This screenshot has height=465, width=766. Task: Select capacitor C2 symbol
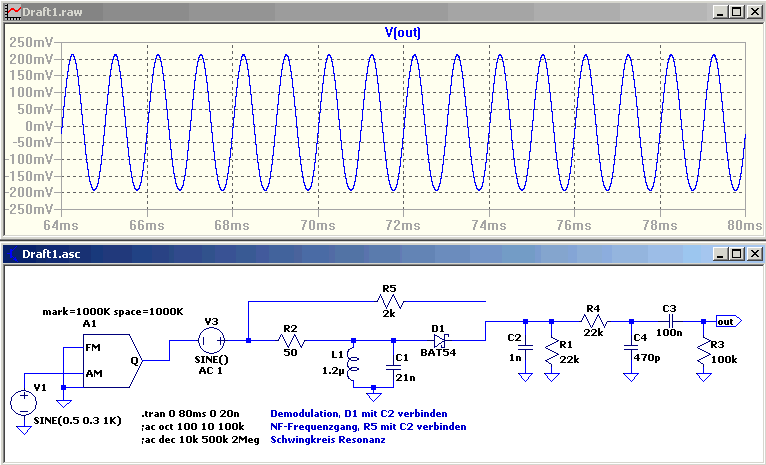click(x=525, y=348)
